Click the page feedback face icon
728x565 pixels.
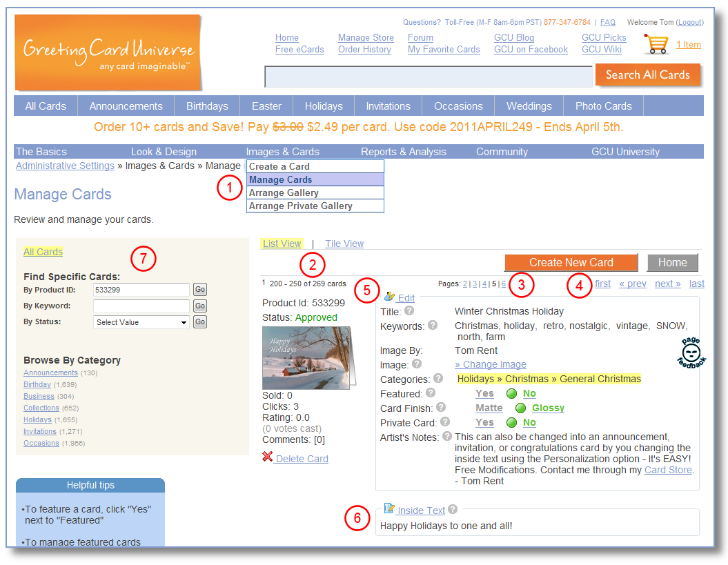(691, 353)
